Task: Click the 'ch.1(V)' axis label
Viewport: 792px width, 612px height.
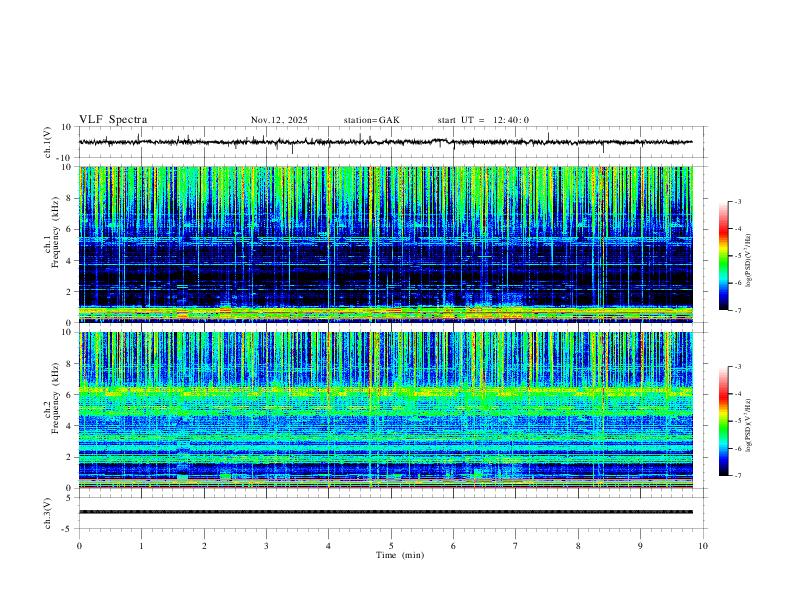Action: (x=48, y=142)
